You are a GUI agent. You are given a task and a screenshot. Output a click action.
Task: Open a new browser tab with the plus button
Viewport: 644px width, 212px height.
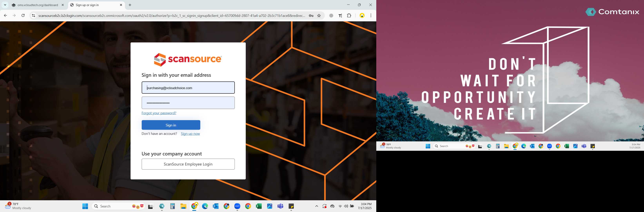130,5
